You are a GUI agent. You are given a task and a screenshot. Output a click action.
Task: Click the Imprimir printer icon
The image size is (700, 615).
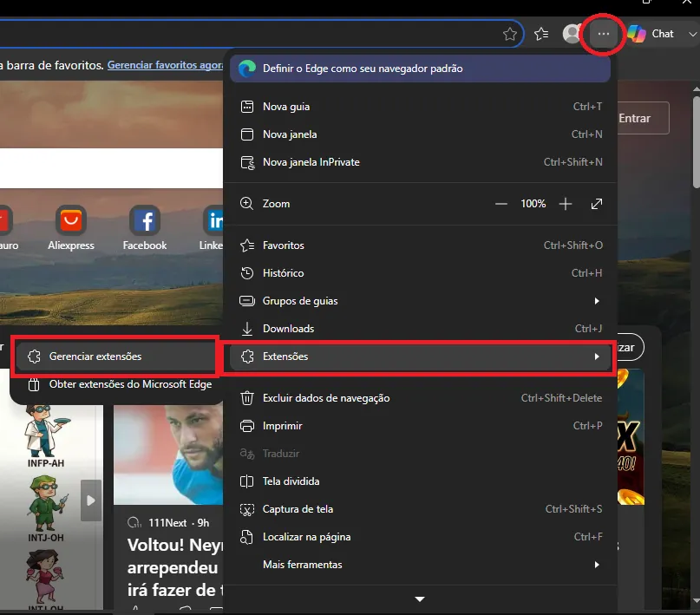247,426
